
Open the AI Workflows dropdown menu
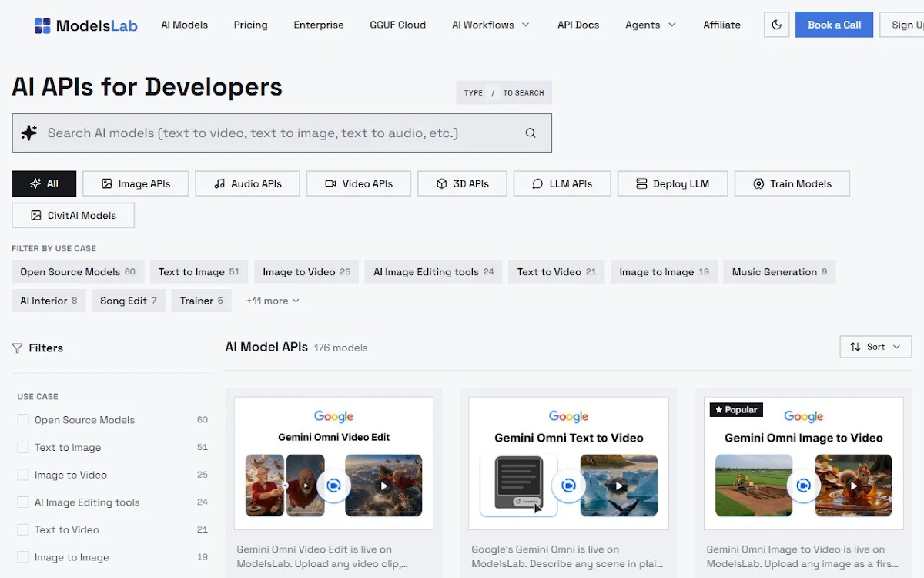click(x=490, y=25)
